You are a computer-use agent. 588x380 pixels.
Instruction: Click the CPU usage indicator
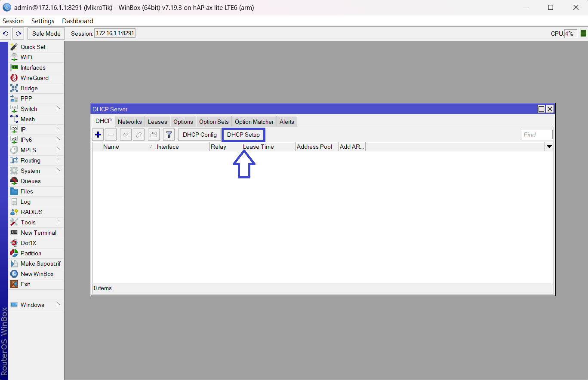(570, 34)
